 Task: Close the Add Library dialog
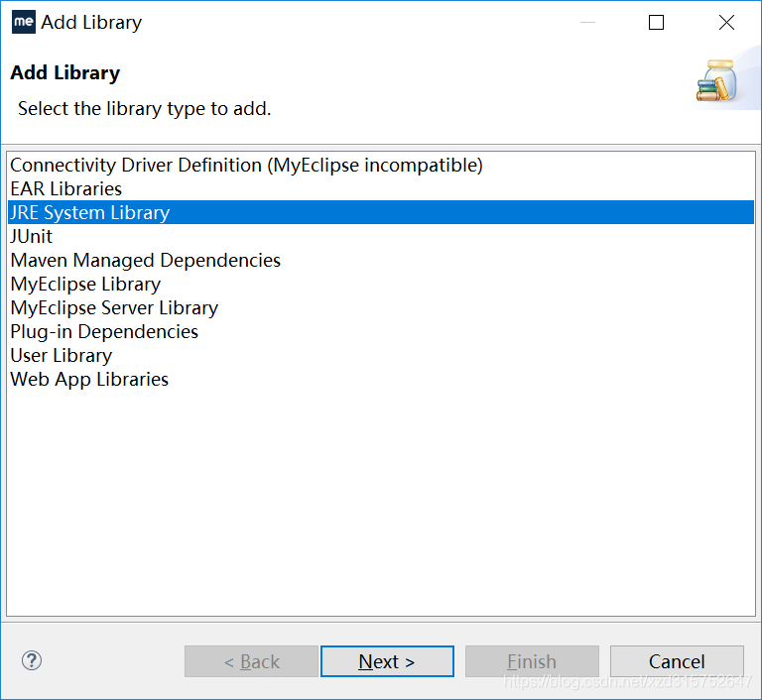(726, 23)
